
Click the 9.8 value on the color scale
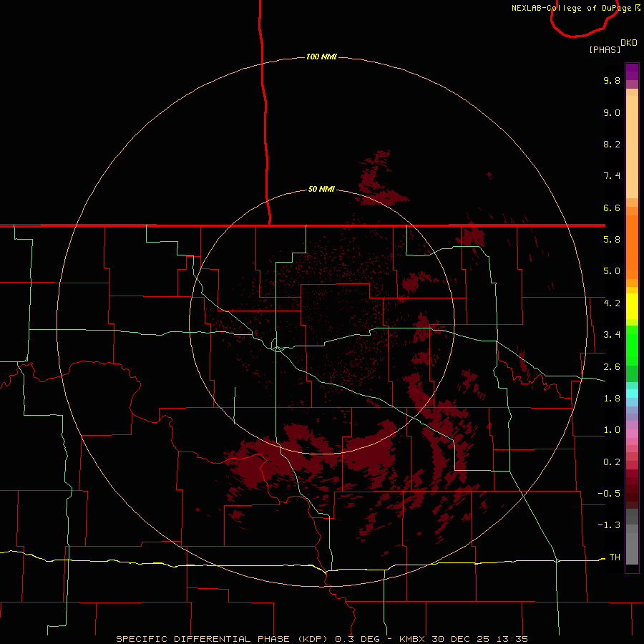click(x=612, y=80)
